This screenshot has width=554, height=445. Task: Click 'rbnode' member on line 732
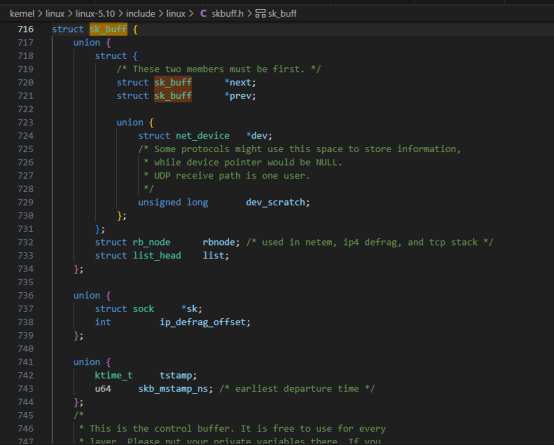(x=219, y=242)
